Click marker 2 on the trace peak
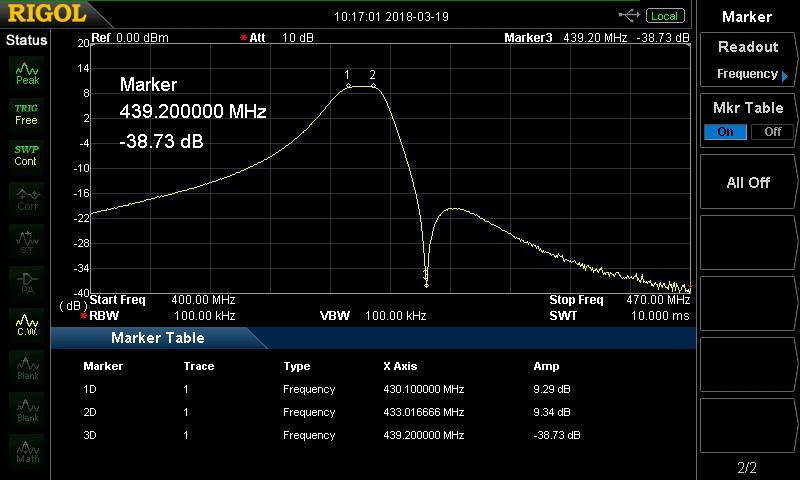The width and height of the screenshot is (800, 480). tap(373, 86)
